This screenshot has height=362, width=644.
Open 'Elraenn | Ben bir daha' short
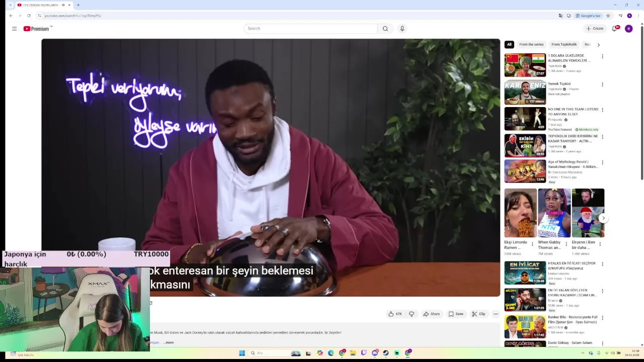[588, 213]
